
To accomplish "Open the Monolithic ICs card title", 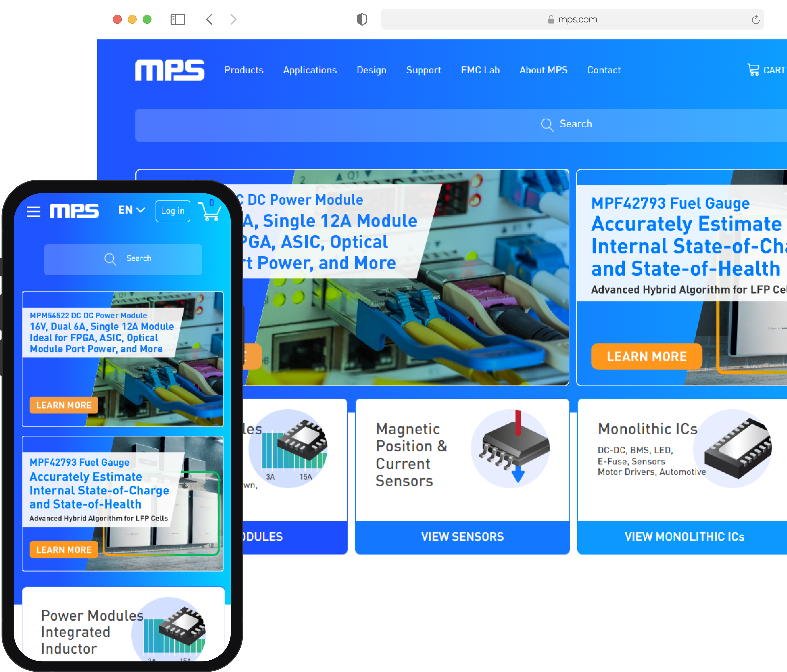I will (x=648, y=429).
